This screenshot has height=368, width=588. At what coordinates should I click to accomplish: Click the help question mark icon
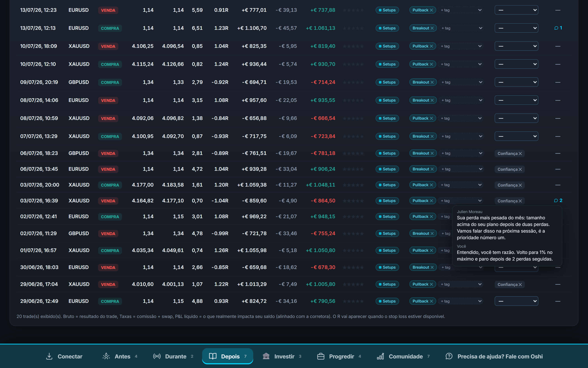[449, 356]
